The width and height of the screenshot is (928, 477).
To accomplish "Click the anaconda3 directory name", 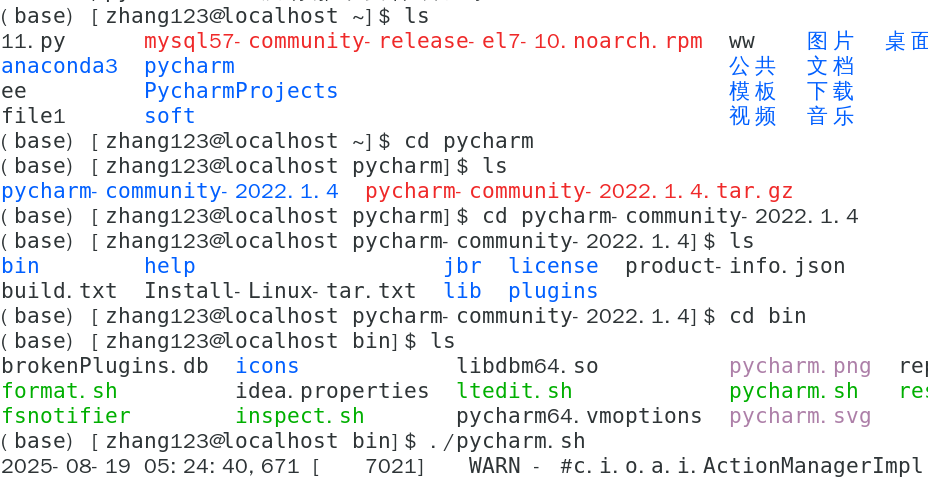I will click(60, 66).
